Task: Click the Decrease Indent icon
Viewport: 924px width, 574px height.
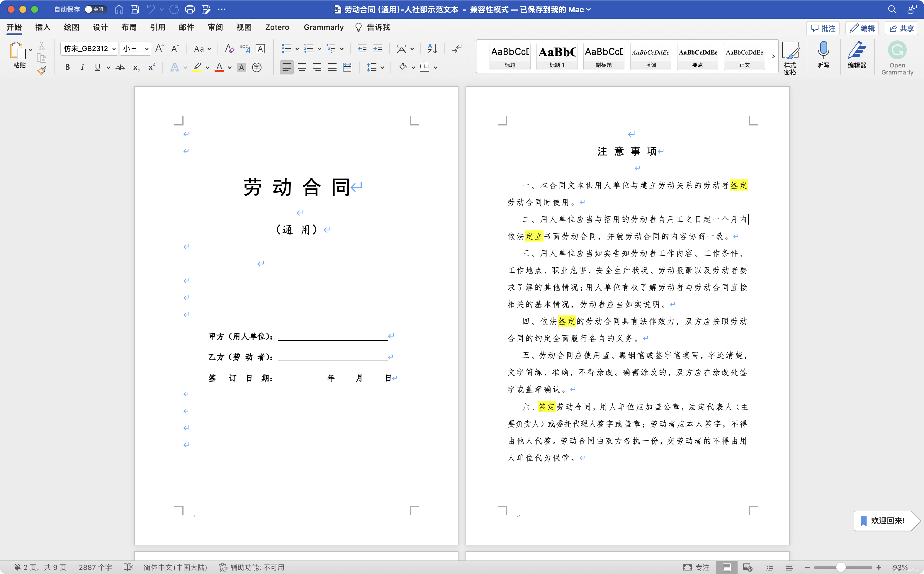Action: tap(362, 48)
